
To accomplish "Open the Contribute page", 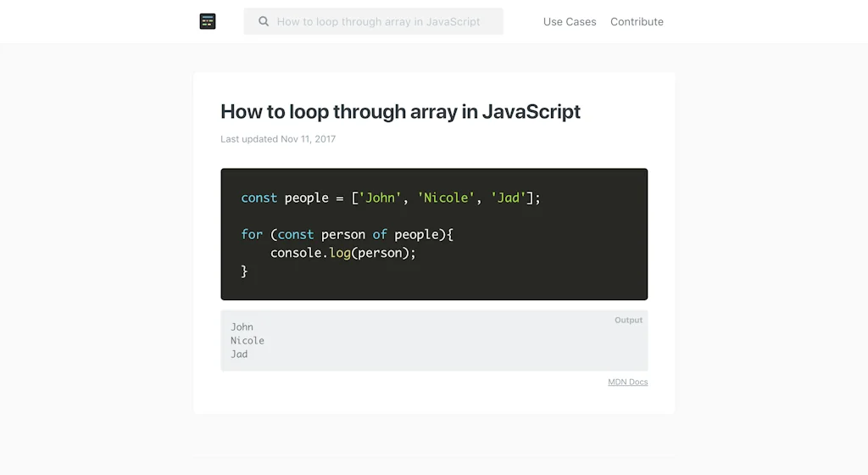I will pyautogui.click(x=637, y=21).
